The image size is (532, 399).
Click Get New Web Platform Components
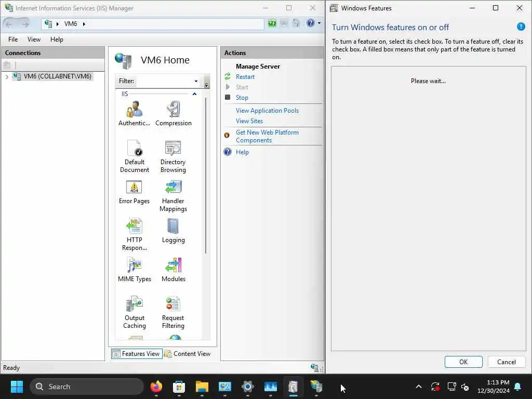(x=267, y=136)
